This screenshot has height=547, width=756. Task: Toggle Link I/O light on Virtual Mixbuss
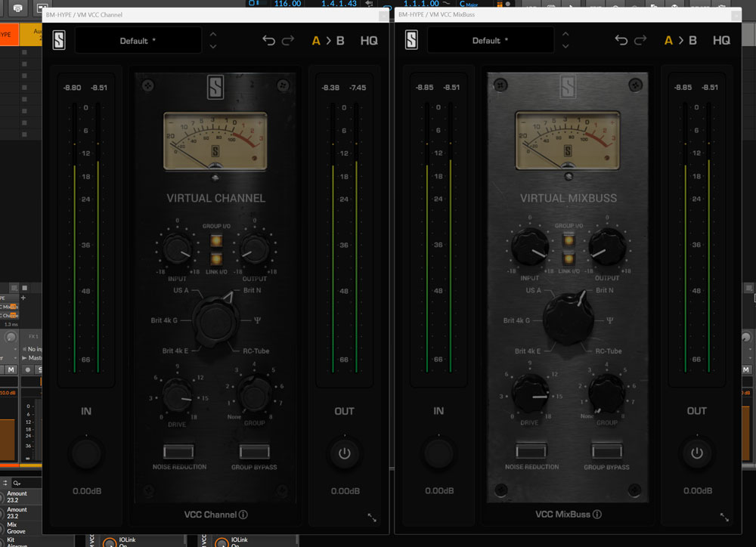point(569,259)
